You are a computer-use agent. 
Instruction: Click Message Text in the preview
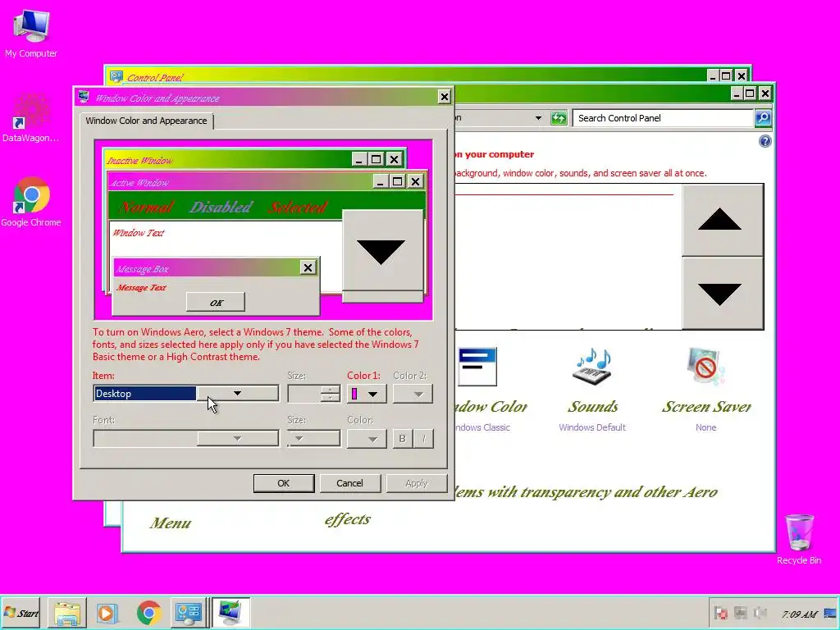141,288
